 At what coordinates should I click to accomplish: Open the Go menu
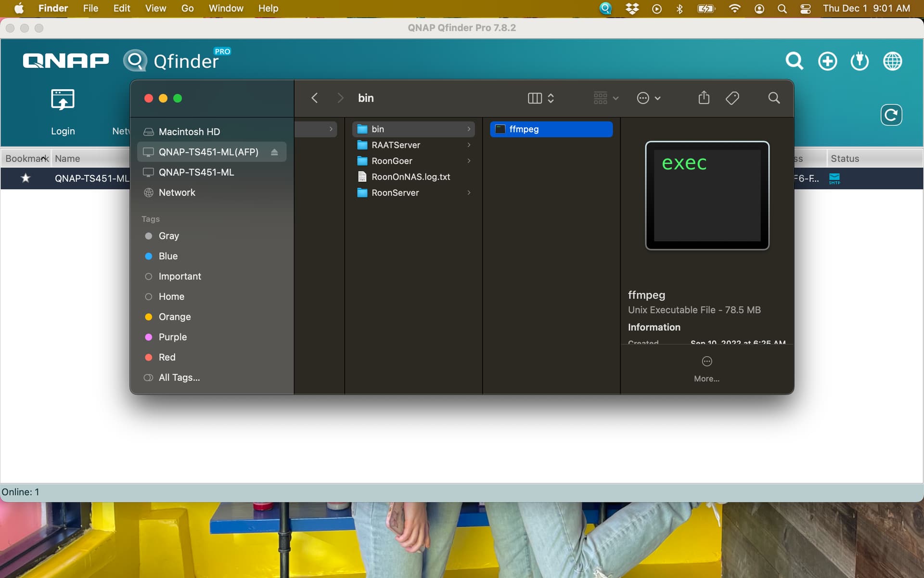click(187, 8)
